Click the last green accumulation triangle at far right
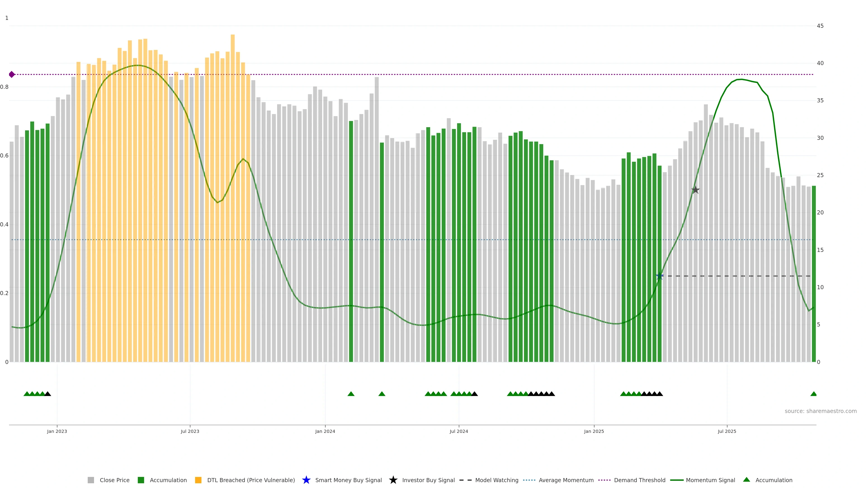Image resolution: width=868 pixels, height=488 pixels. 814,394
